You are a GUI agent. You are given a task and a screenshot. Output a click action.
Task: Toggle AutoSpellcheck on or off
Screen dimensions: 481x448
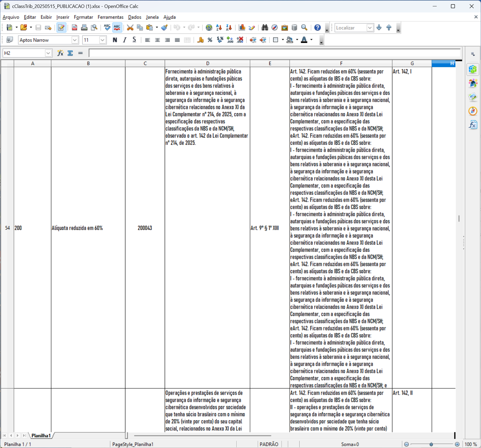[x=117, y=28]
